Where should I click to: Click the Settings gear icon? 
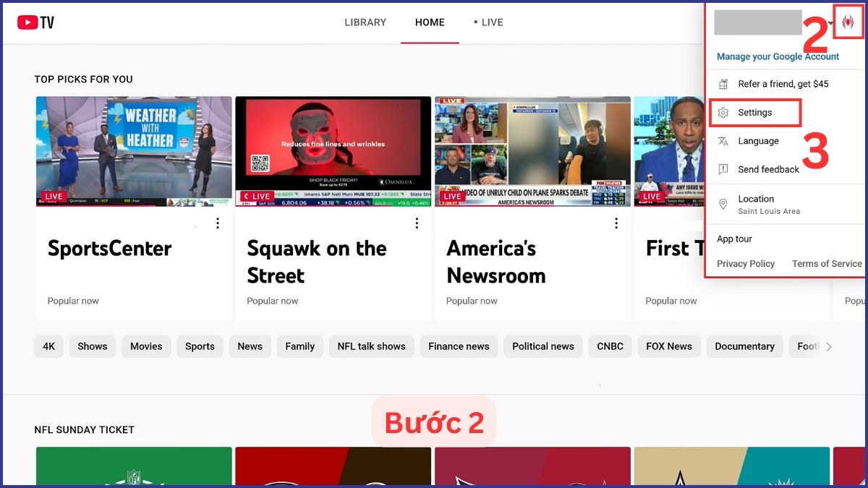click(723, 113)
